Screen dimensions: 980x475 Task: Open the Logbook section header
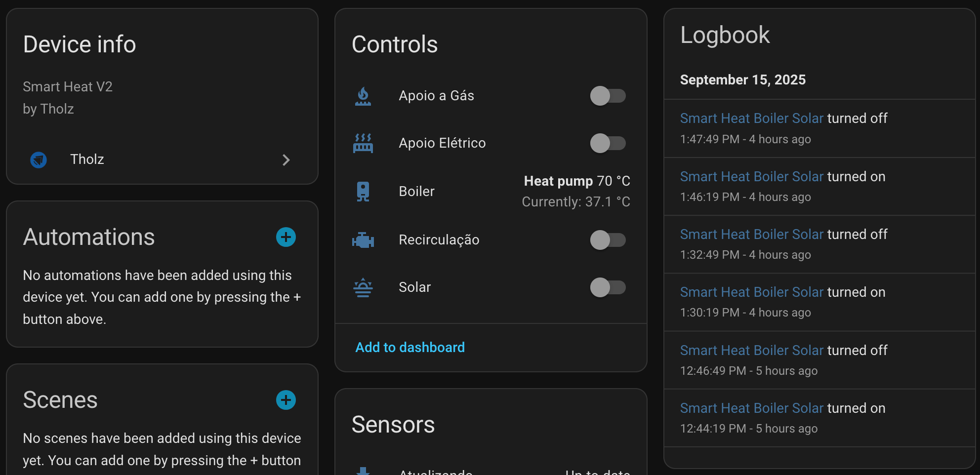(725, 35)
